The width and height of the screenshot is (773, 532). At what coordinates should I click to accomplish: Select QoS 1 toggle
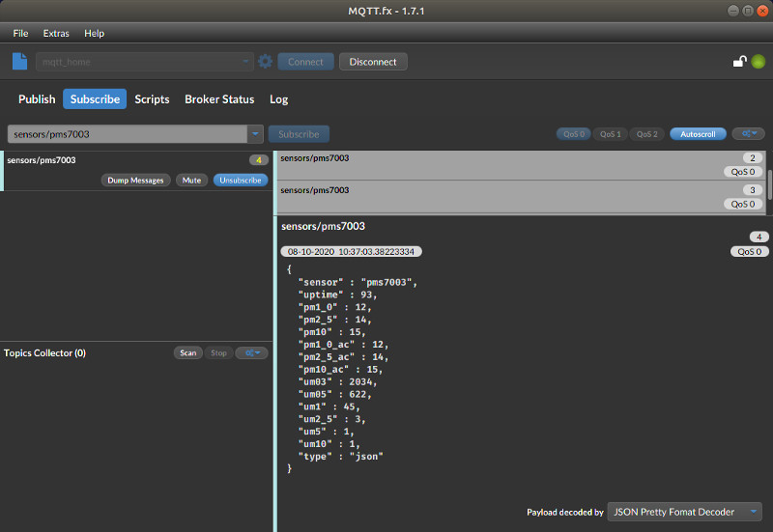[x=610, y=134]
